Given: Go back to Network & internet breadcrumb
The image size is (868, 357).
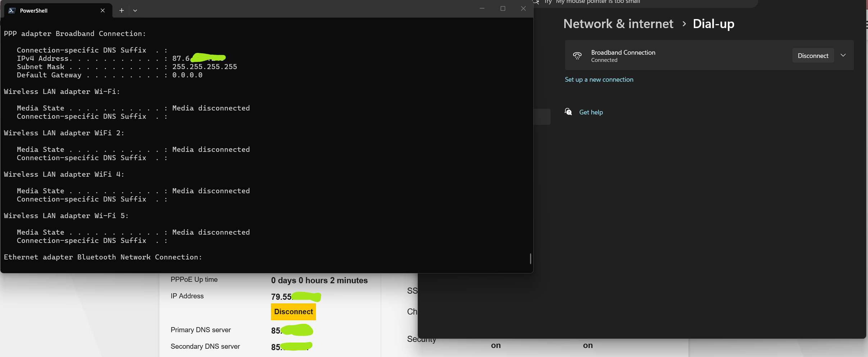Looking at the screenshot, I should 618,24.
